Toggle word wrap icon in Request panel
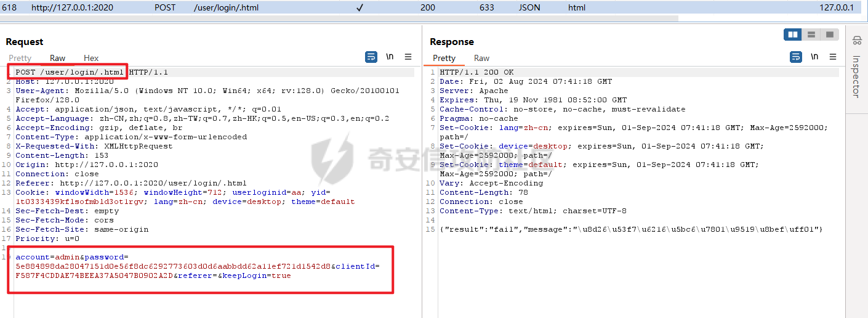The width and height of the screenshot is (868, 318). [371, 57]
